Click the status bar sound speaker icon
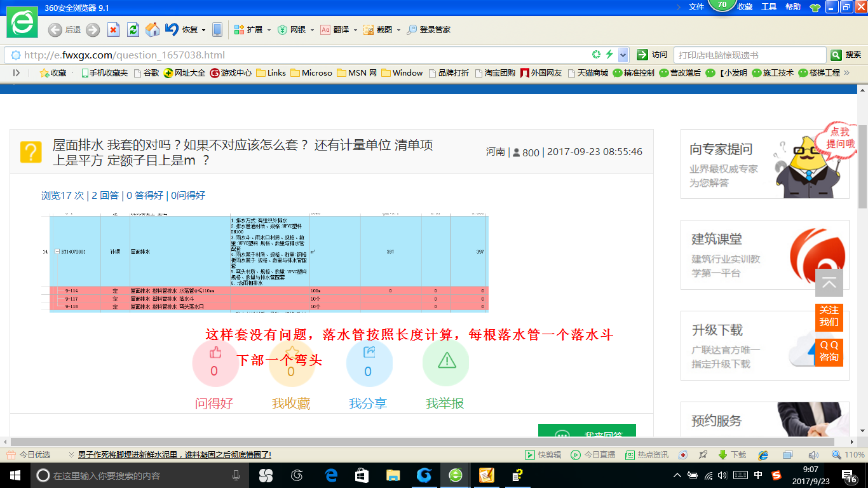This screenshot has height=488, width=868. (x=813, y=455)
